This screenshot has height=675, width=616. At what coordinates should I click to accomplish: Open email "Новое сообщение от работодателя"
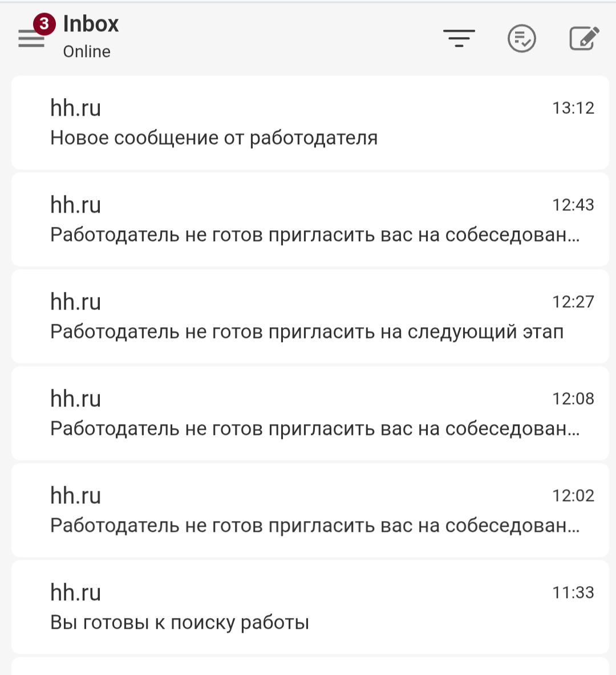pos(214,138)
